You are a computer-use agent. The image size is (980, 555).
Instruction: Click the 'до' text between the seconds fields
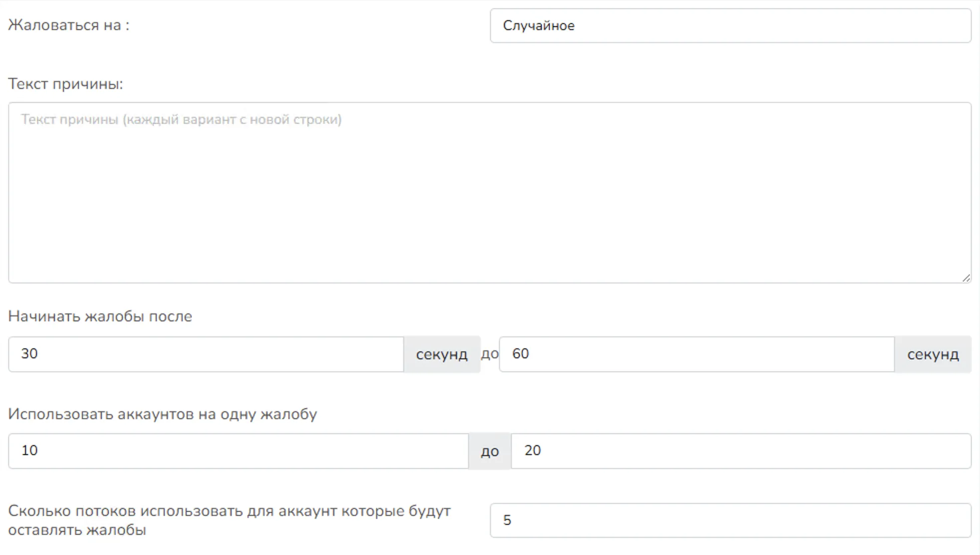coord(490,354)
